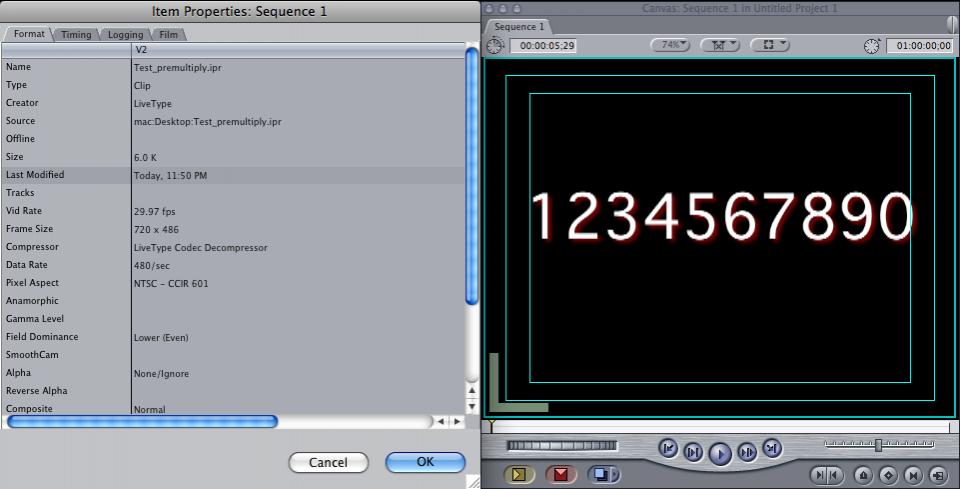Click the scroll up arrow in properties
The height and width of the screenshot is (489, 960).
(471, 389)
